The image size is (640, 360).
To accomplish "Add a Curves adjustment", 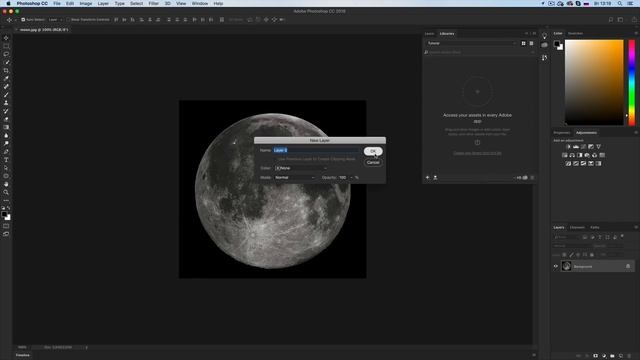I will 583,147.
